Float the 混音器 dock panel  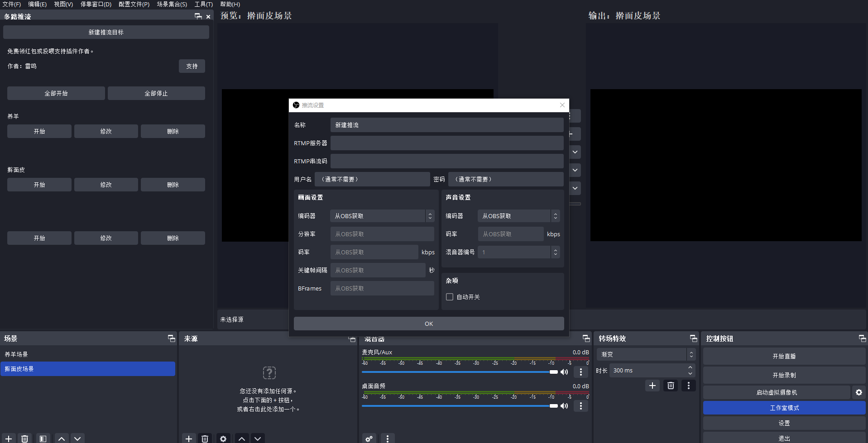586,338
